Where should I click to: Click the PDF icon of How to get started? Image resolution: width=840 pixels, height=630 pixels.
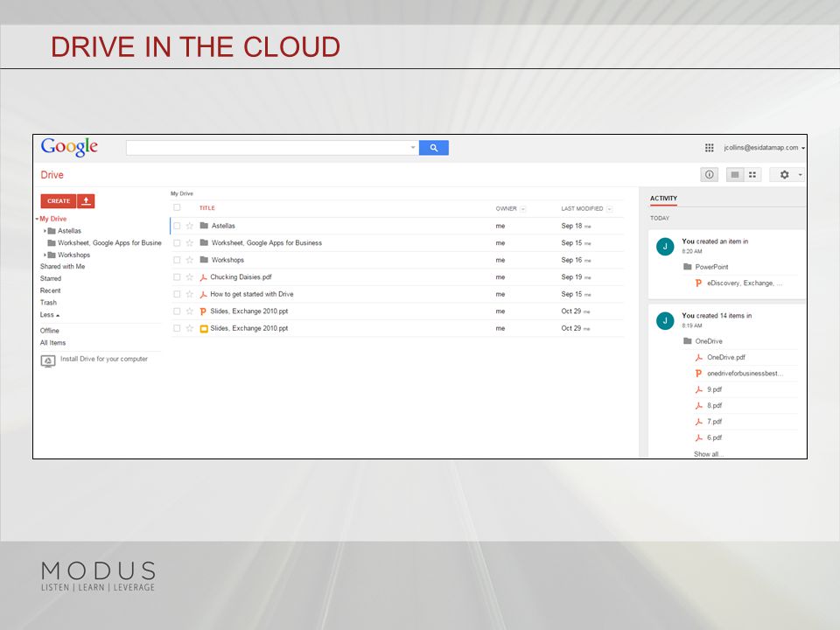[x=204, y=295]
